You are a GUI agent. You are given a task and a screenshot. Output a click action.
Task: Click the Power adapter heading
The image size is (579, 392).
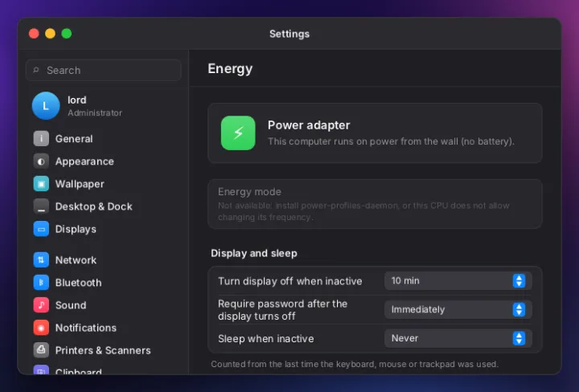pyautogui.click(x=309, y=125)
